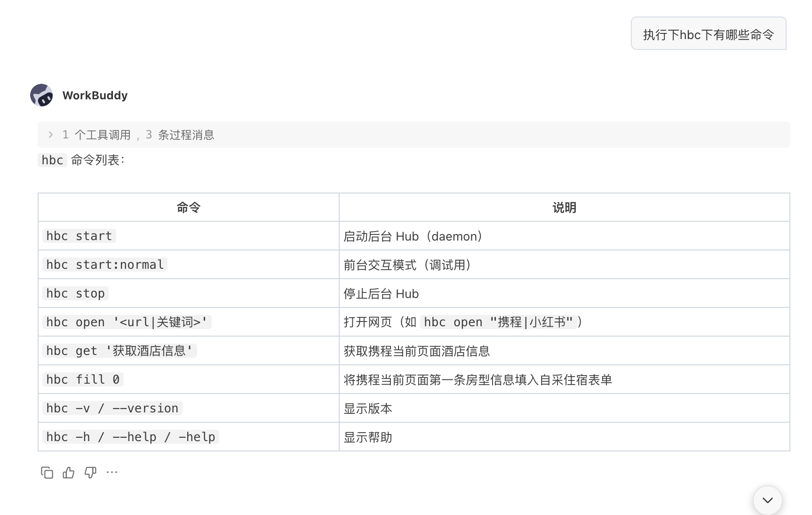Select the "hbc -h / --help" snippet
The height and width of the screenshot is (515, 812).
pos(130,436)
